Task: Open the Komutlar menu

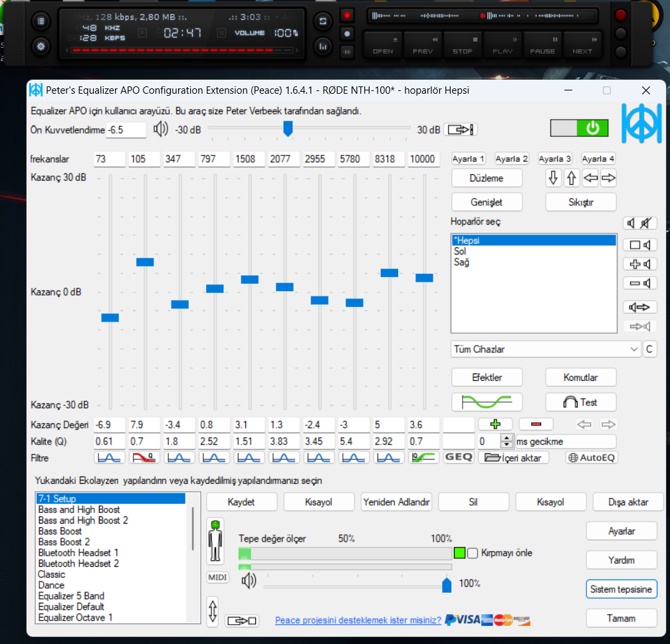Action: [x=581, y=377]
